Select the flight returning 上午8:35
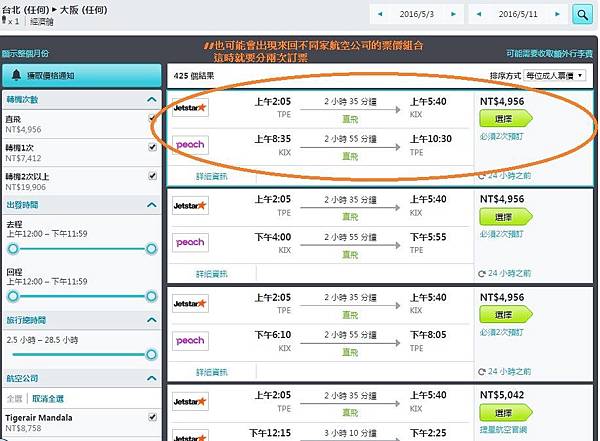The width and height of the screenshot is (600, 441). point(505,119)
